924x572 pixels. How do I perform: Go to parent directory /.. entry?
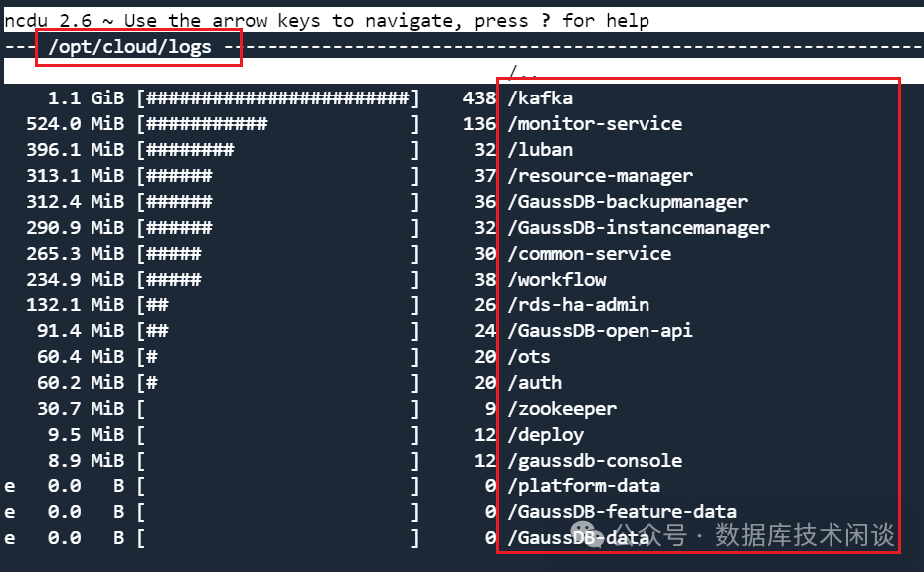[x=523, y=72]
